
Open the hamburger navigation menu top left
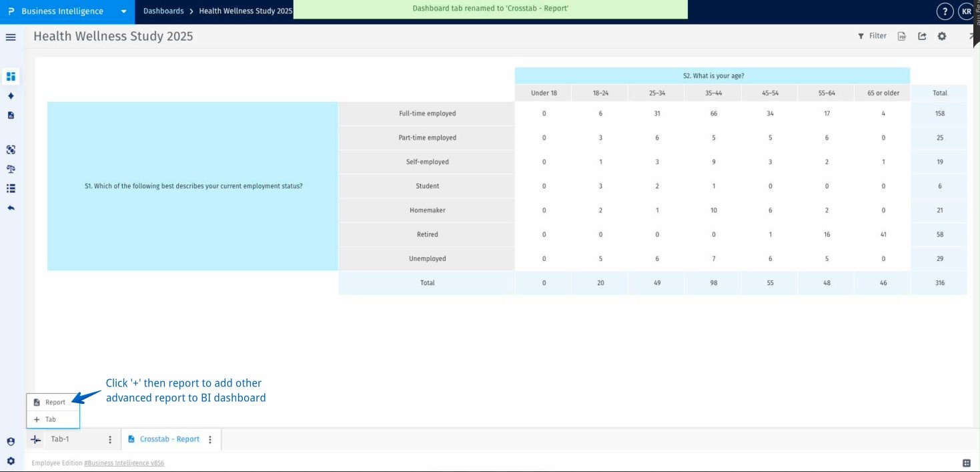coord(10,37)
